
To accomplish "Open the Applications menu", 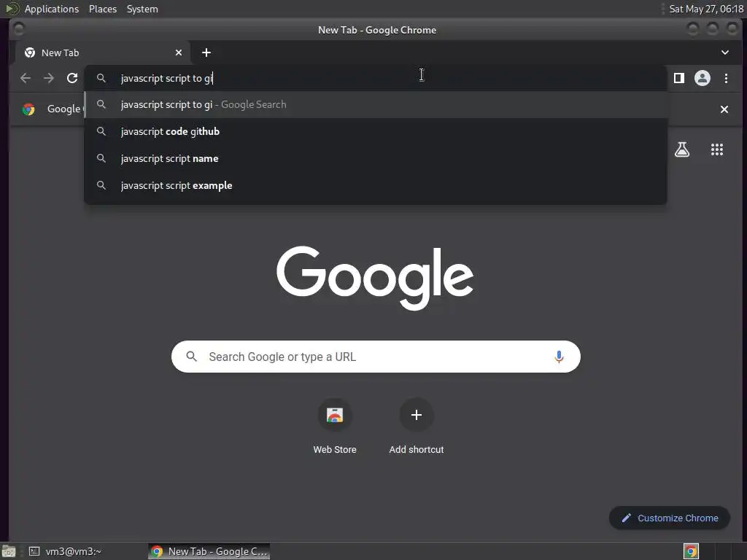I will pyautogui.click(x=52, y=9).
